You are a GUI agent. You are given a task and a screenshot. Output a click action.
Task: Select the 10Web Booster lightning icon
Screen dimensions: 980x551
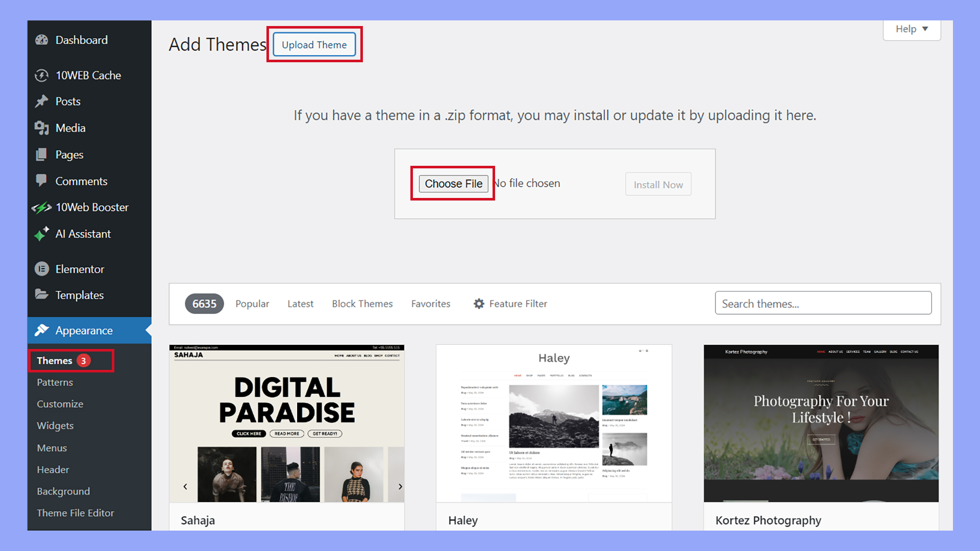pyautogui.click(x=42, y=207)
